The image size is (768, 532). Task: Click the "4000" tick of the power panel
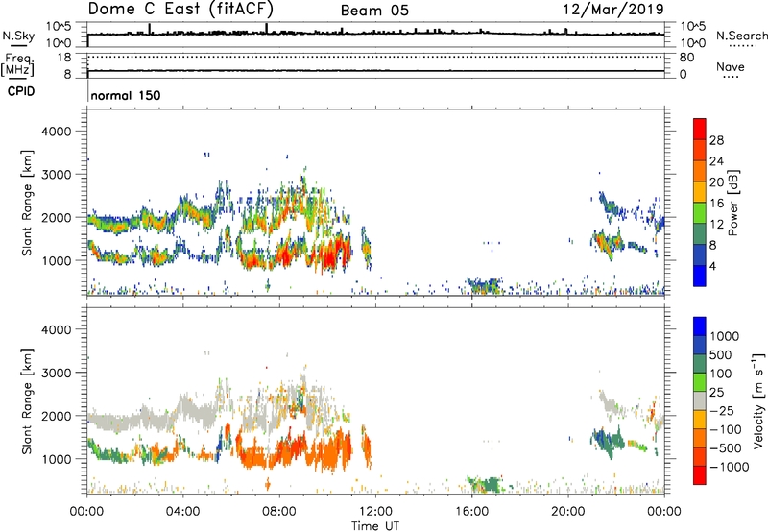57,132
